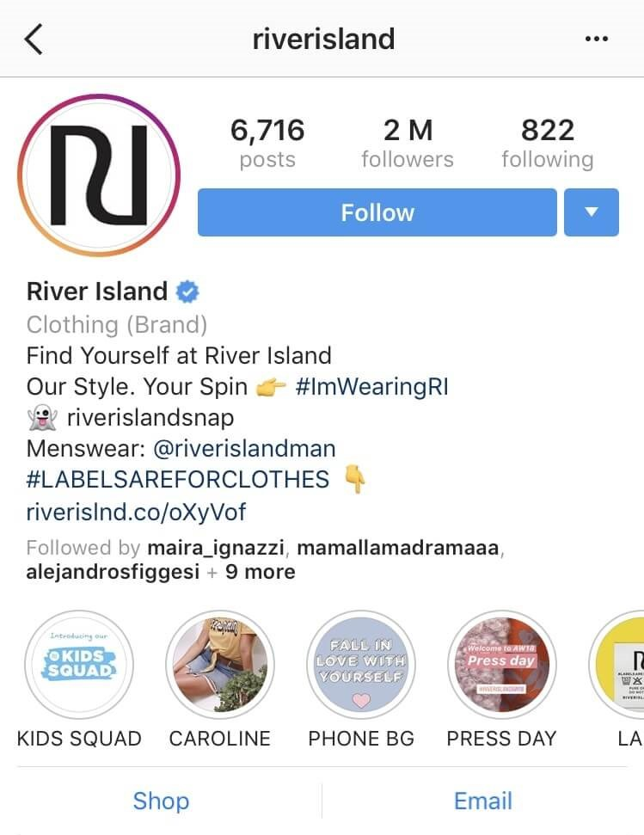The height and width of the screenshot is (835, 644).
Task: Open the partially visible yellow highlight
Action: 617,665
